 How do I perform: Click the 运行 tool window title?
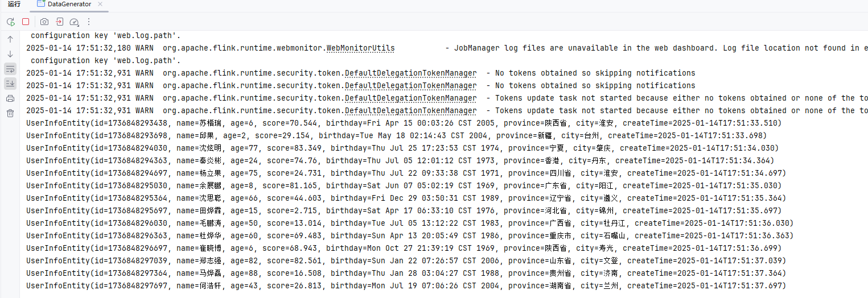pyautogui.click(x=14, y=4)
